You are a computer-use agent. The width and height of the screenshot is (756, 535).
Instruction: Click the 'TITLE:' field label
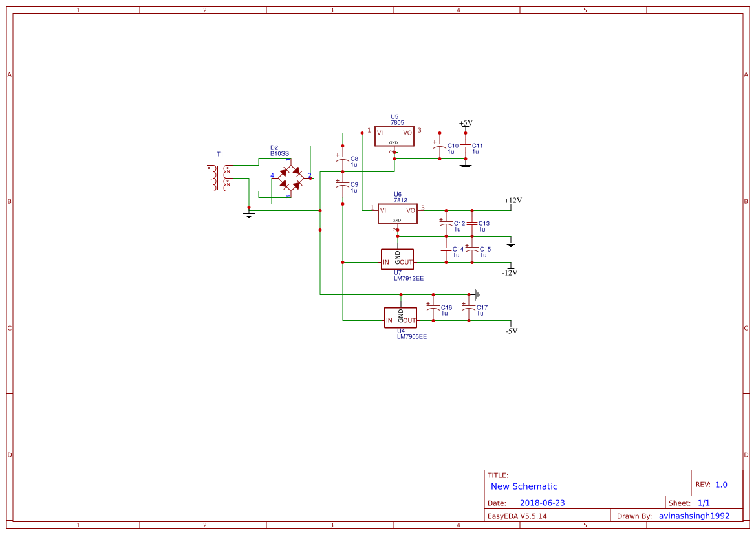point(497,475)
